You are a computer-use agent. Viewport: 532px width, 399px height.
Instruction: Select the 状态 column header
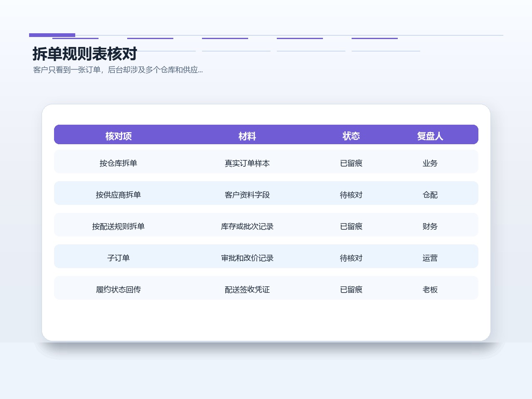pyautogui.click(x=351, y=136)
